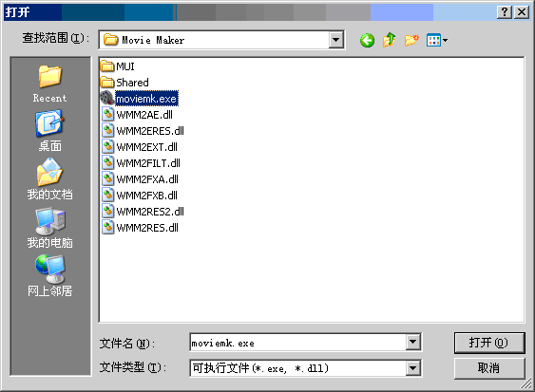Screen dimensions: 535x392
Task: Select the WMM2FILT.dll file
Action: 141,163
